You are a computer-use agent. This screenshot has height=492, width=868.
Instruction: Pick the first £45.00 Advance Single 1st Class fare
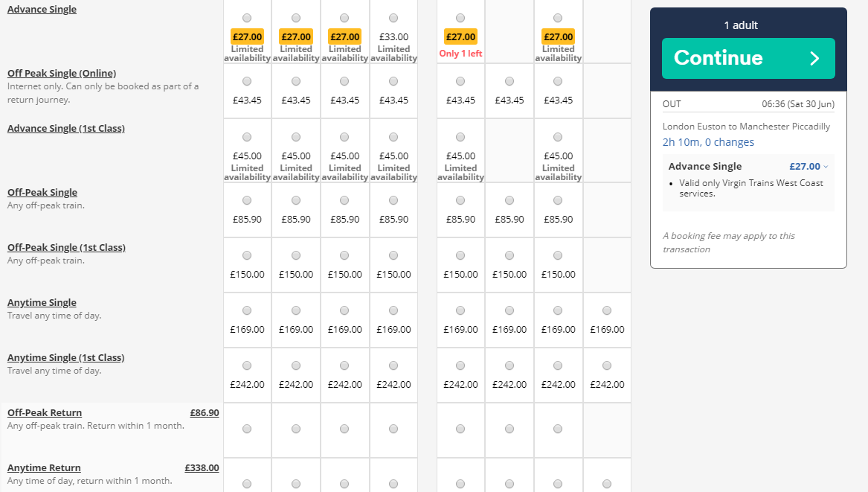(247, 137)
